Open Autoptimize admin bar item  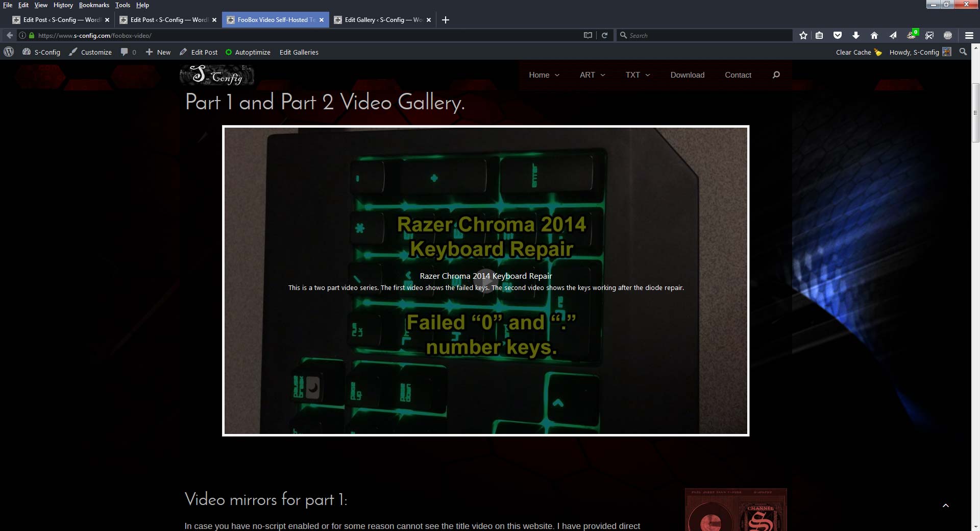[x=248, y=52]
